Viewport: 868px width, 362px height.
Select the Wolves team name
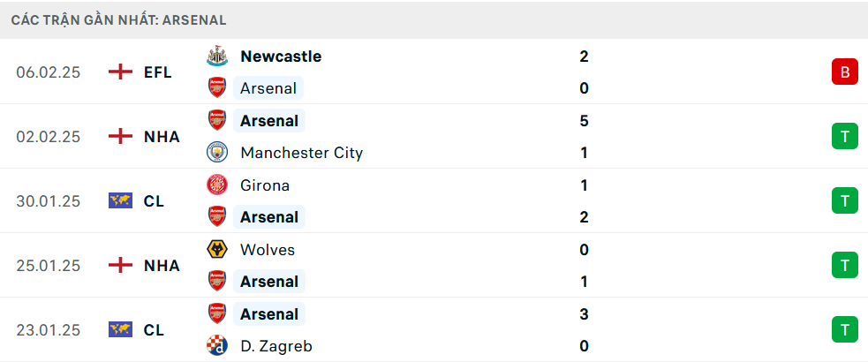point(268,250)
